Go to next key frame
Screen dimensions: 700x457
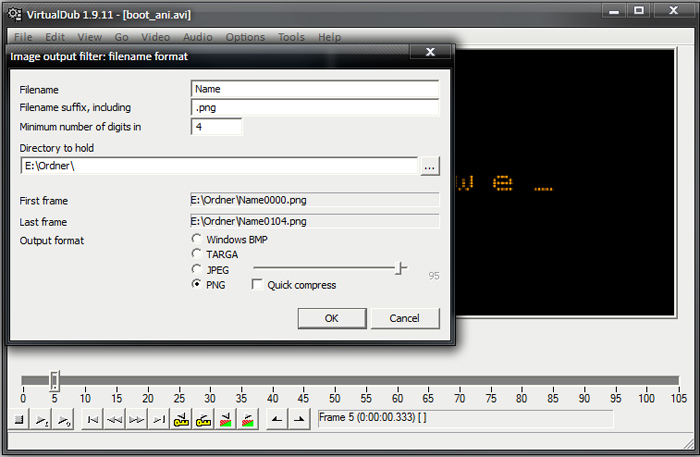point(204,420)
